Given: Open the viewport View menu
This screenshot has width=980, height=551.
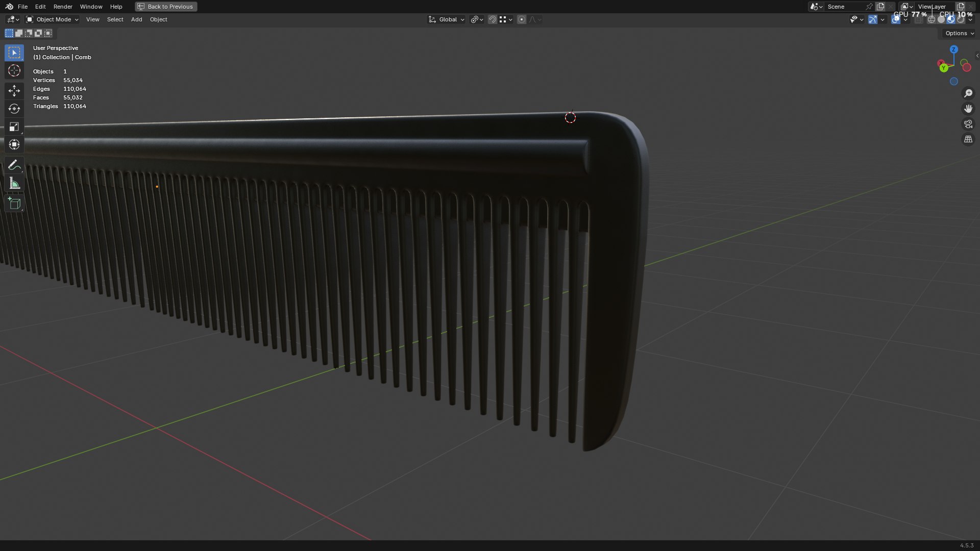Looking at the screenshot, I should pyautogui.click(x=93, y=19).
